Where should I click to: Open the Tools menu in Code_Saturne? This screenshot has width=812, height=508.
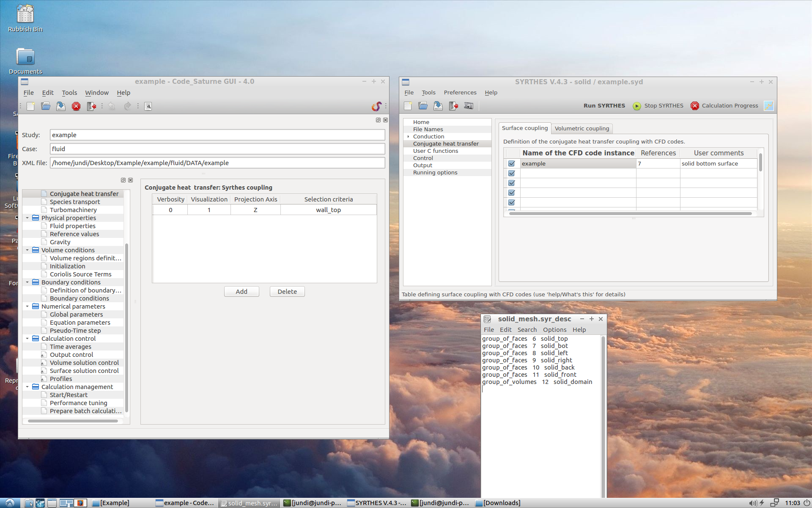(x=69, y=93)
